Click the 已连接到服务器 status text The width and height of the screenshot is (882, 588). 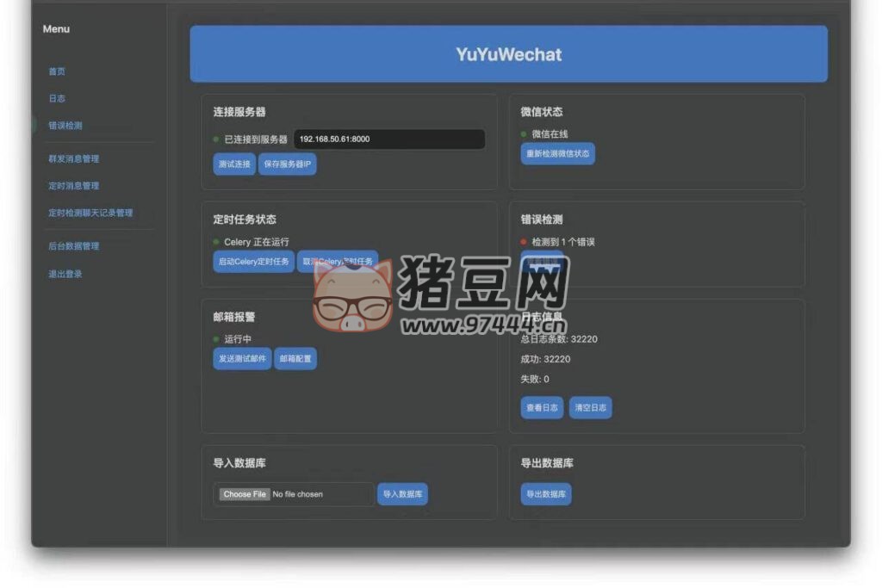click(x=256, y=139)
